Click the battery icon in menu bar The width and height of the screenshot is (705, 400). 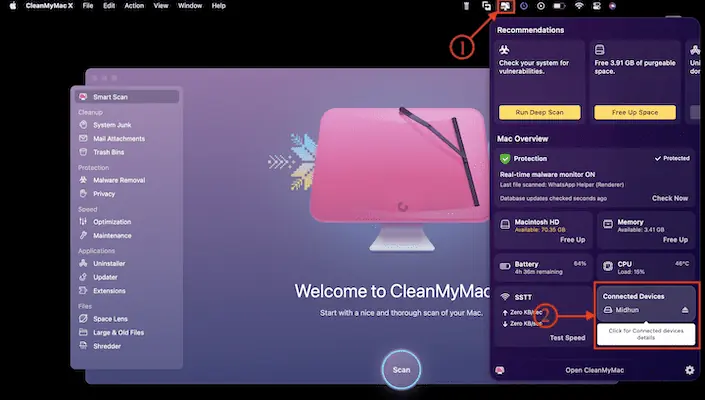click(x=559, y=6)
